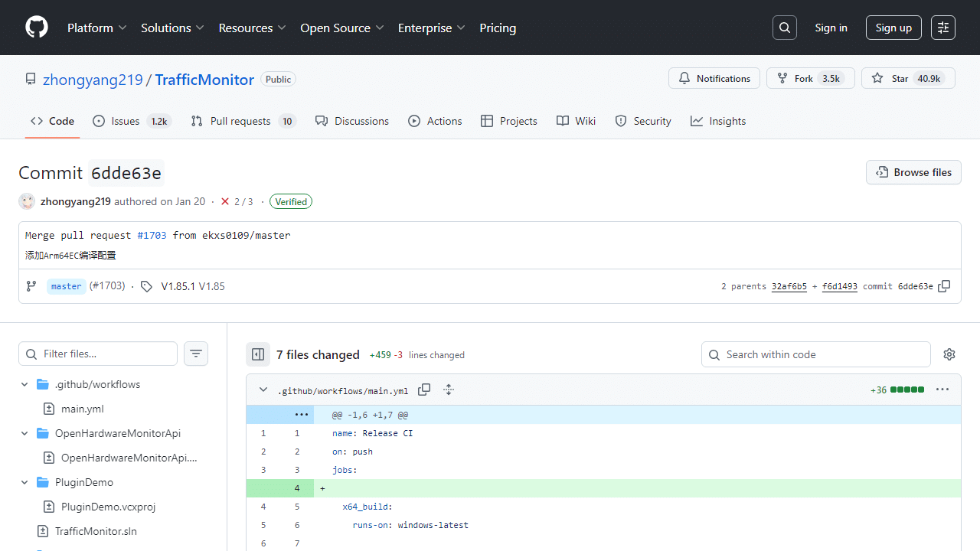This screenshot has width=980, height=551.
Task: Switch to Pull requests tab
Action: (x=243, y=121)
